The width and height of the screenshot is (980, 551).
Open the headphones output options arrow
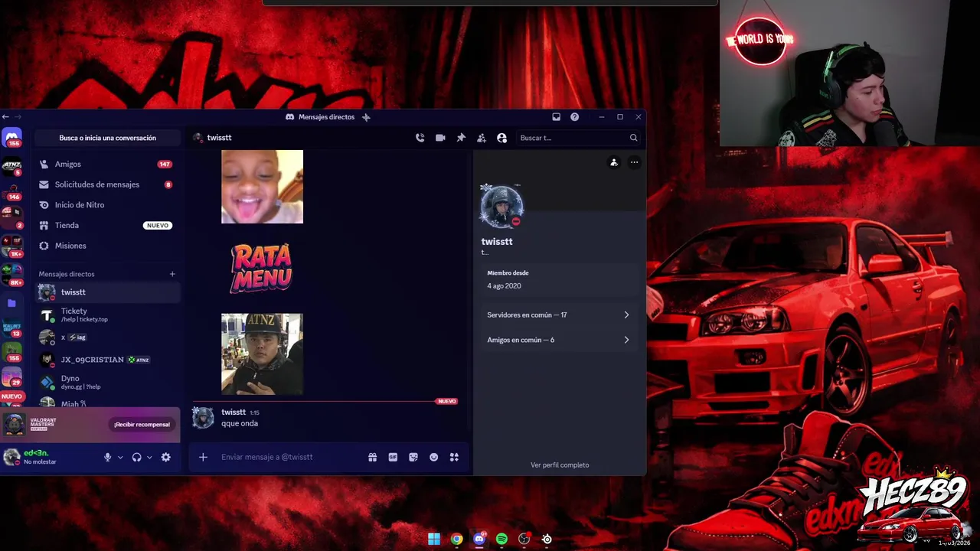[149, 457]
